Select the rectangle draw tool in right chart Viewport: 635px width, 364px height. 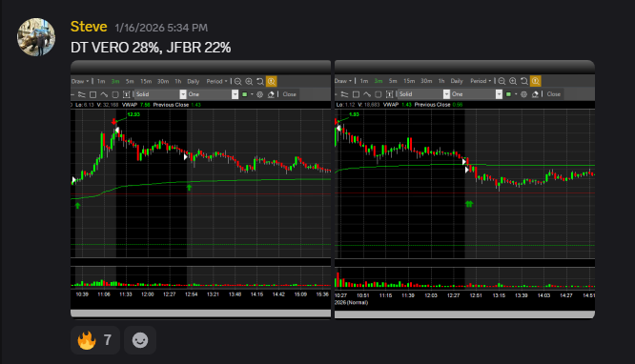tap(356, 94)
